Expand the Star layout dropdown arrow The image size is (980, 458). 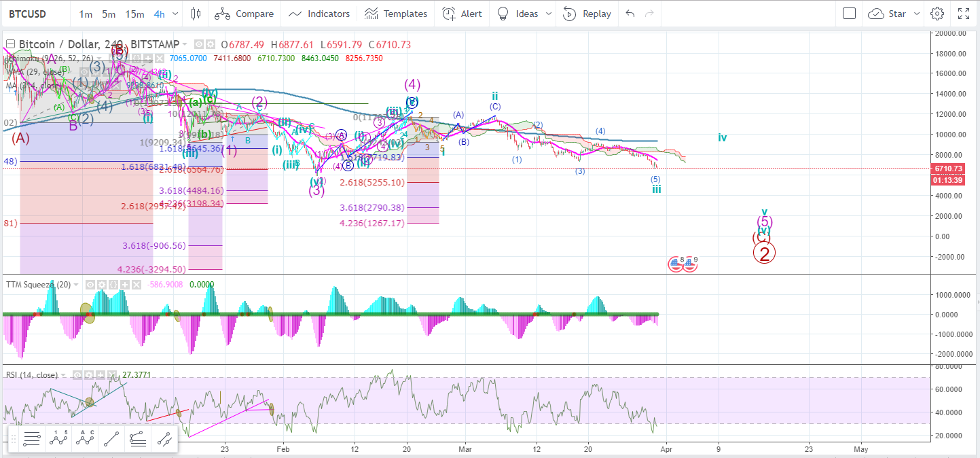pos(916,14)
